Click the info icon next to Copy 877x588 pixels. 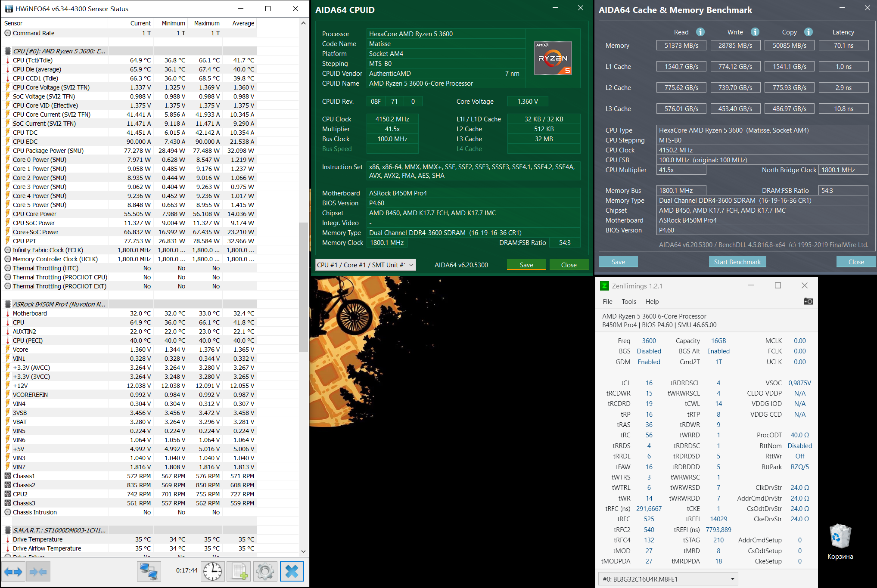809,32
